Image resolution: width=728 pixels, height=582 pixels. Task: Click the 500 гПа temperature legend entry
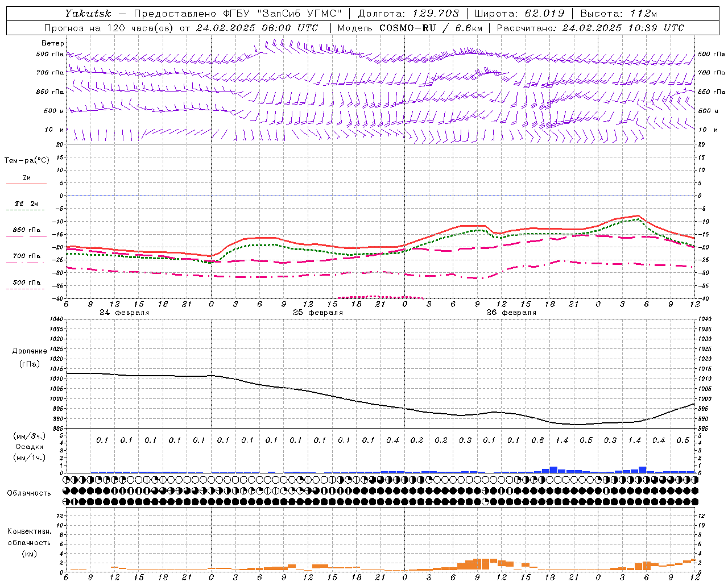tap(26, 282)
